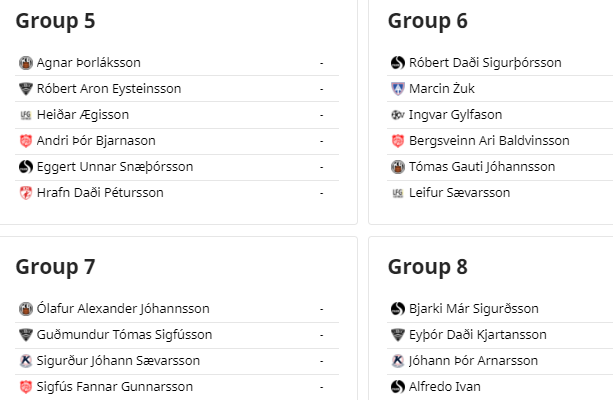This screenshot has width=613, height=400.
Task: Click club logo beside Ingvar Gylfason
Action: [398, 115]
